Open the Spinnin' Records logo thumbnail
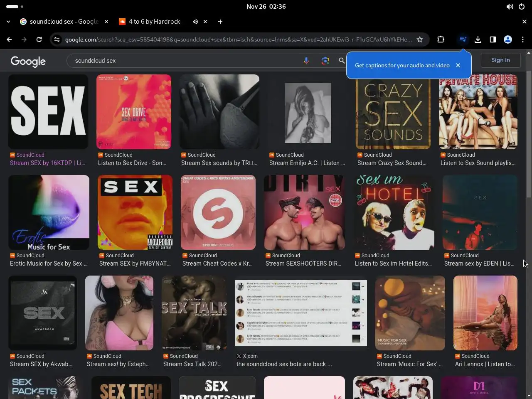This screenshot has height=399, width=532. pyautogui.click(x=218, y=212)
